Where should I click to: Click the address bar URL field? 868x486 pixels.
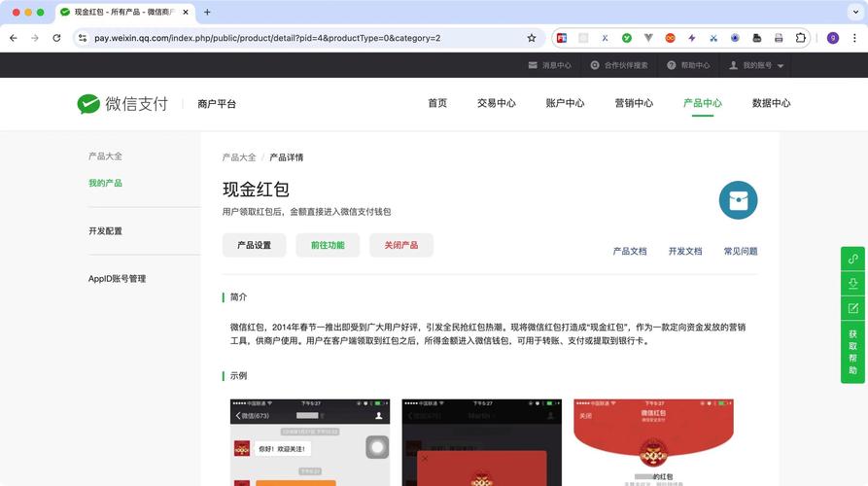(307, 38)
